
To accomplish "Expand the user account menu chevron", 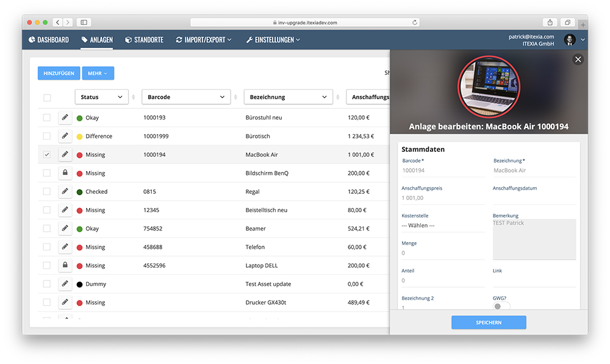I will (x=583, y=40).
